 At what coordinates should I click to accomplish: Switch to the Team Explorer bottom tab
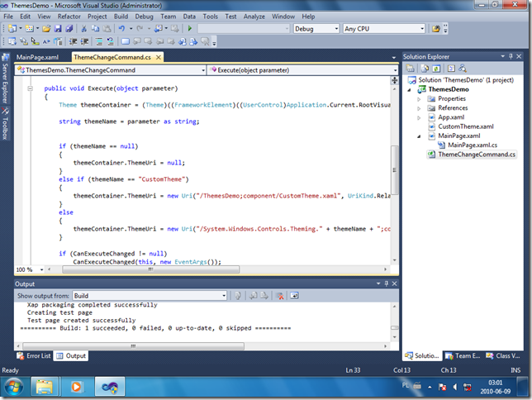(x=463, y=355)
